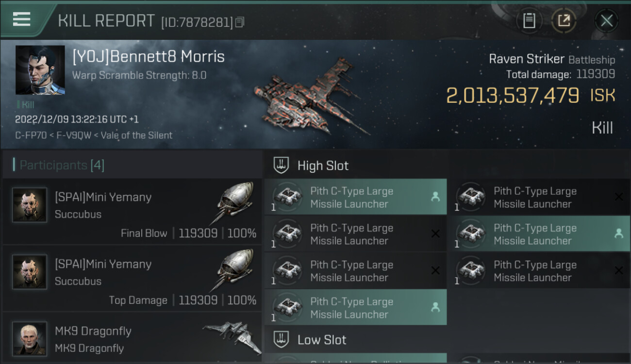Image resolution: width=631 pixels, height=364 pixels.
Task: Open the hamburger menu
Action: [22, 19]
